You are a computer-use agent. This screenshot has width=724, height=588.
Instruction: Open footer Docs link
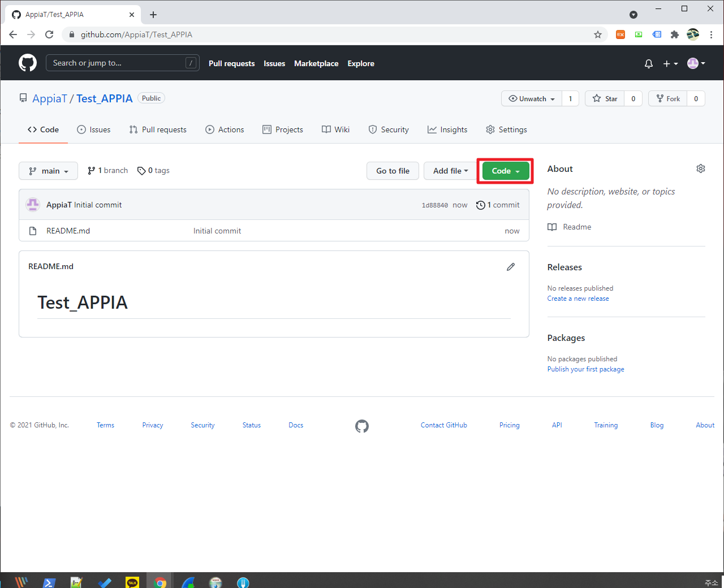296,425
